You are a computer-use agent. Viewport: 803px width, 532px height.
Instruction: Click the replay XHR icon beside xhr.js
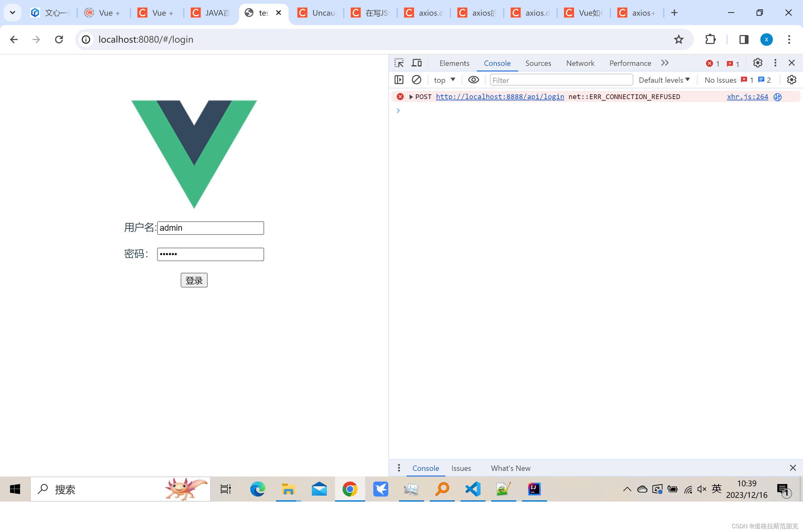point(778,97)
